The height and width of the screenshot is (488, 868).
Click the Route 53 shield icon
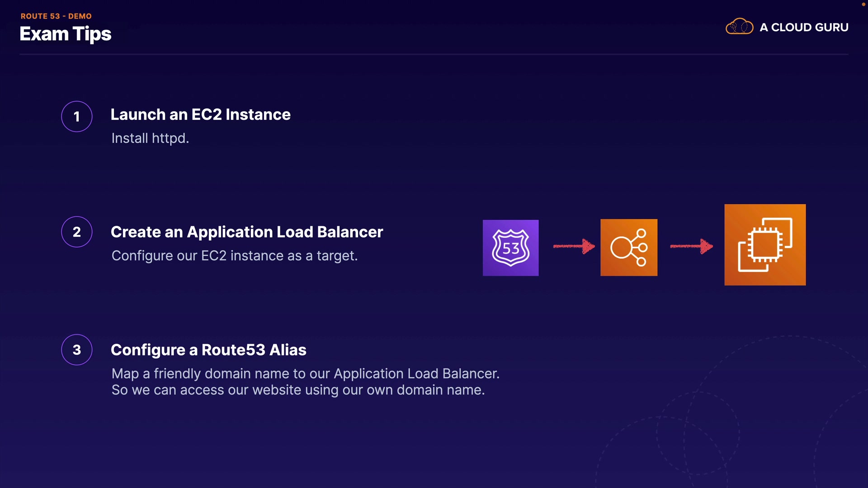510,248
